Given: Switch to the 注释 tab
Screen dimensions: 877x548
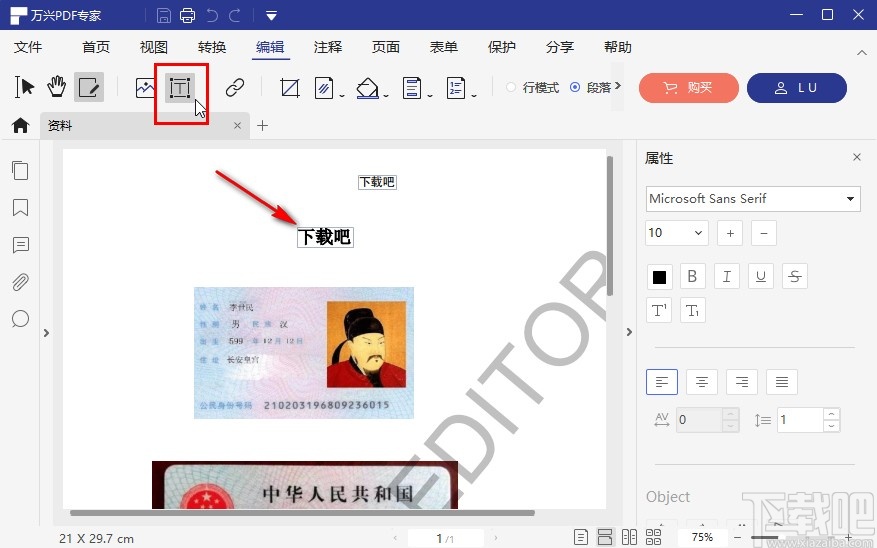Looking at the screenshot, I should pyautogui.click(x=328, y=47).
